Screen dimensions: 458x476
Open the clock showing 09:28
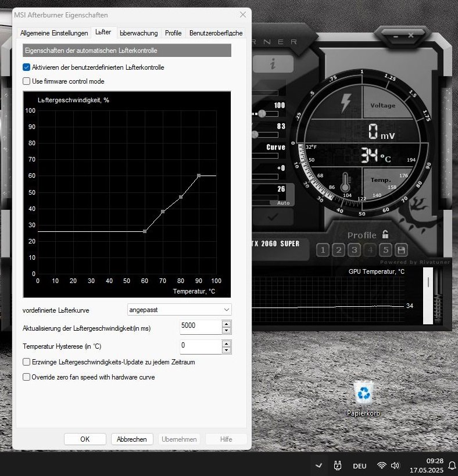click(x=427, y=466)
